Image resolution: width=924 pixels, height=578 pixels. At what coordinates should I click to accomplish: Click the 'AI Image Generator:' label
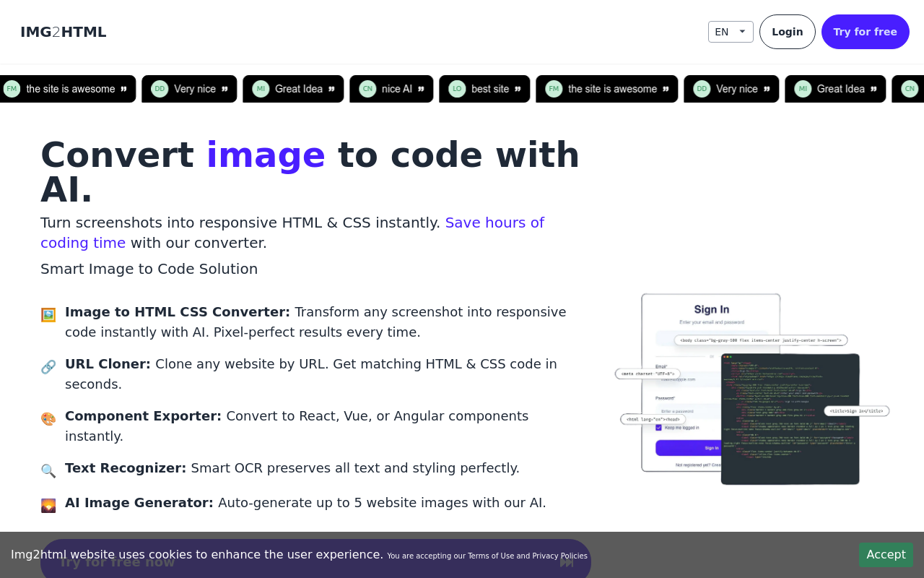139,503
